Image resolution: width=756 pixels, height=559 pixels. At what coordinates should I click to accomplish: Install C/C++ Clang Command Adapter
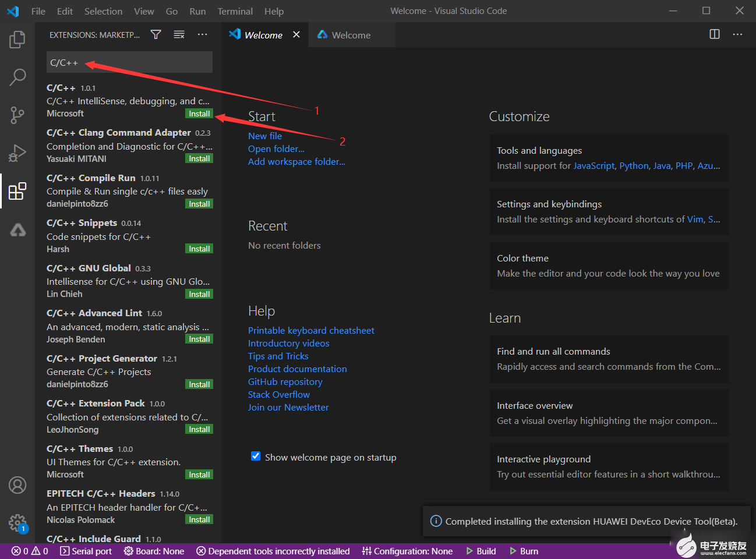click(199, 158)
